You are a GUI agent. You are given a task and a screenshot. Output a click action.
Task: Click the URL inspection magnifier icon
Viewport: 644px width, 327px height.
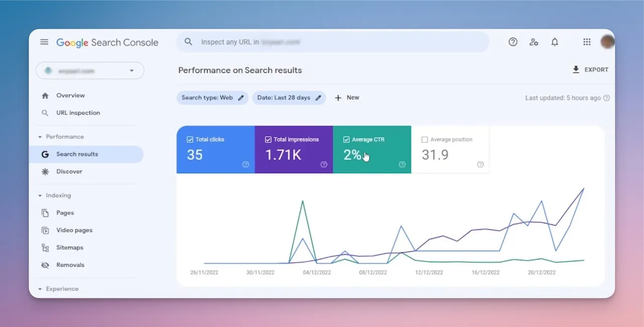pos(45,113)
